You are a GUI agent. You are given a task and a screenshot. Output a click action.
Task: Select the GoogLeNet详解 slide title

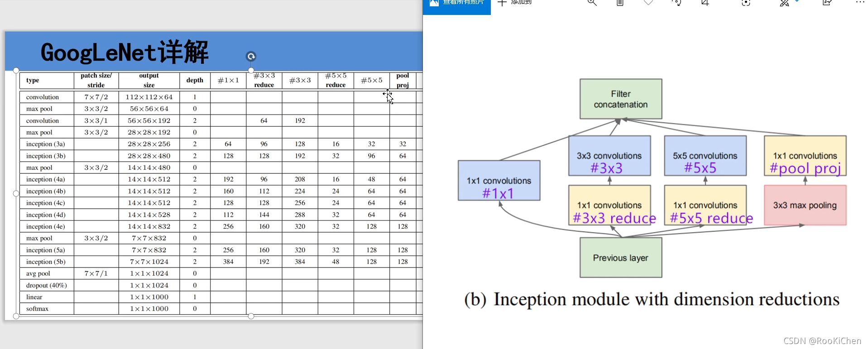(x=125, y=52)
